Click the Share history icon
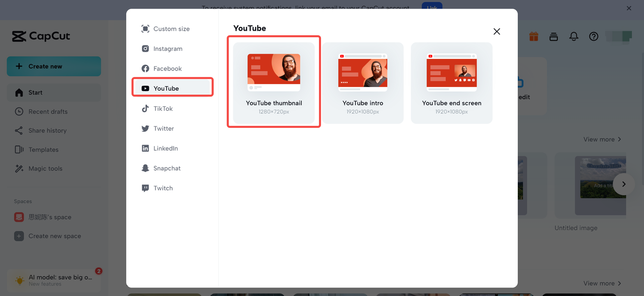Screen dimensions: 644x296 [x=19, y=130]
